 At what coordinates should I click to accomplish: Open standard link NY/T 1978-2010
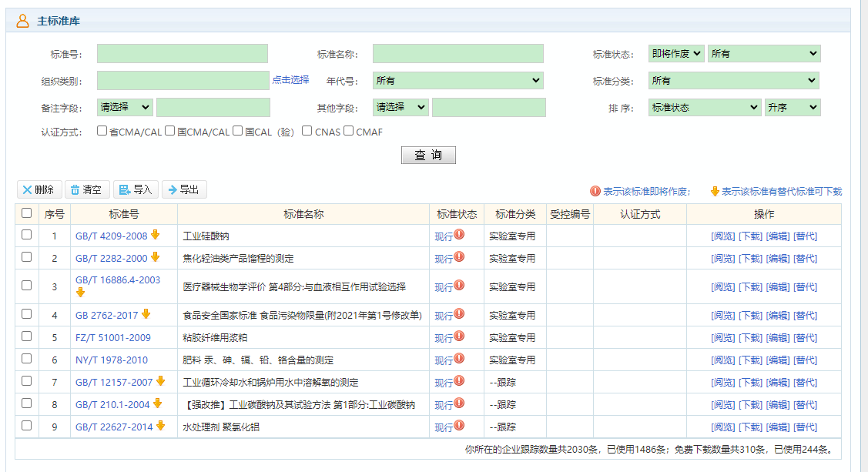tap(111, 360)
